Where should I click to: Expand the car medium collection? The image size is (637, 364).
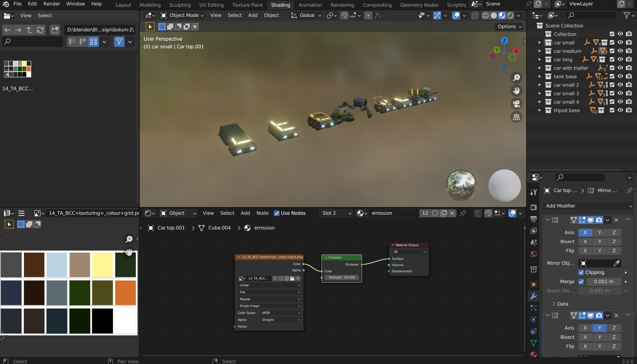(540, 51)
